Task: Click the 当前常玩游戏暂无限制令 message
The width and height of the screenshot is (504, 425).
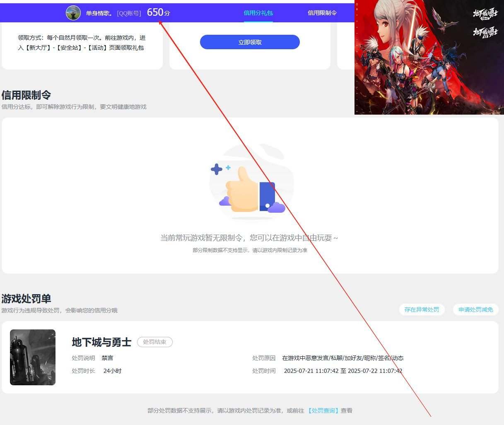Action: [249, 238]
